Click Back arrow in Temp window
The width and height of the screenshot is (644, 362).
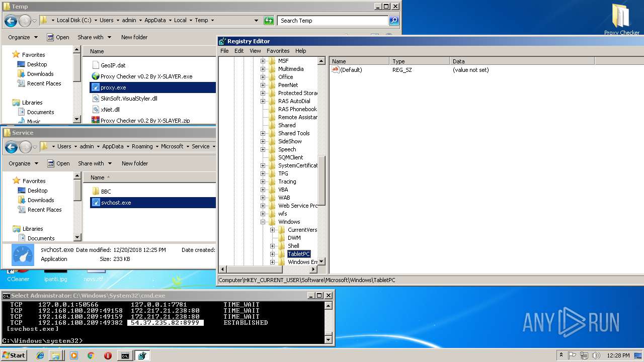tap(11, 21)
